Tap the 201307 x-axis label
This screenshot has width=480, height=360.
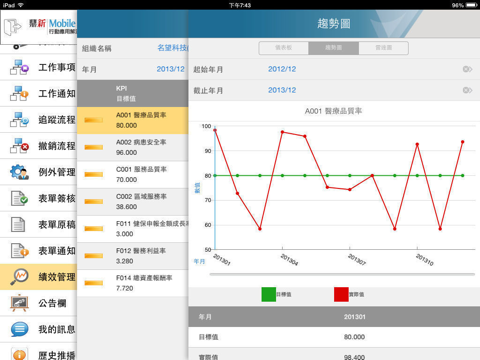coord(357,260)
